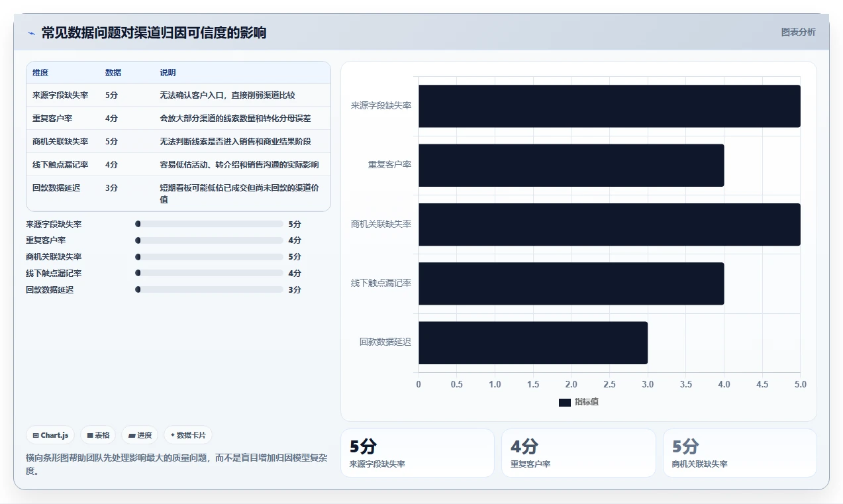Click description 会放大部分渠道的线索数量和转化分母误差
The height and width of the screenshot is (504, 843).
pos(235,119)
